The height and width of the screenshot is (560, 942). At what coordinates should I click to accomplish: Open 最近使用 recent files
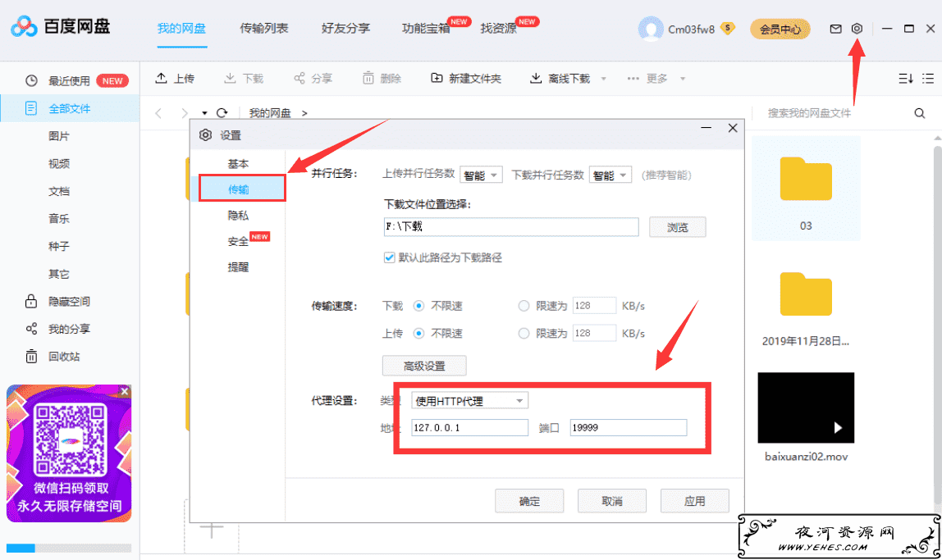pos(70,81)
